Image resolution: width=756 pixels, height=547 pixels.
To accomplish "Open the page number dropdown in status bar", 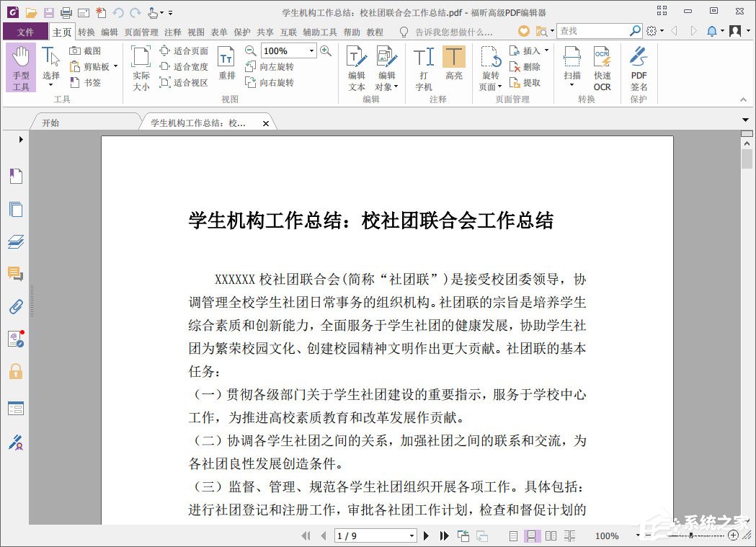I will (411, 535).
